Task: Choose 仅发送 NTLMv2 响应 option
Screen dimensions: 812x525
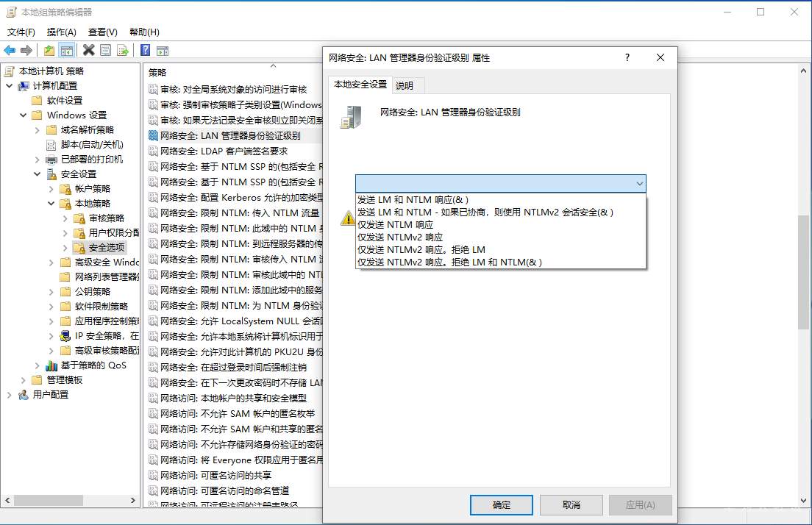Action: click(x=501, y=237)
